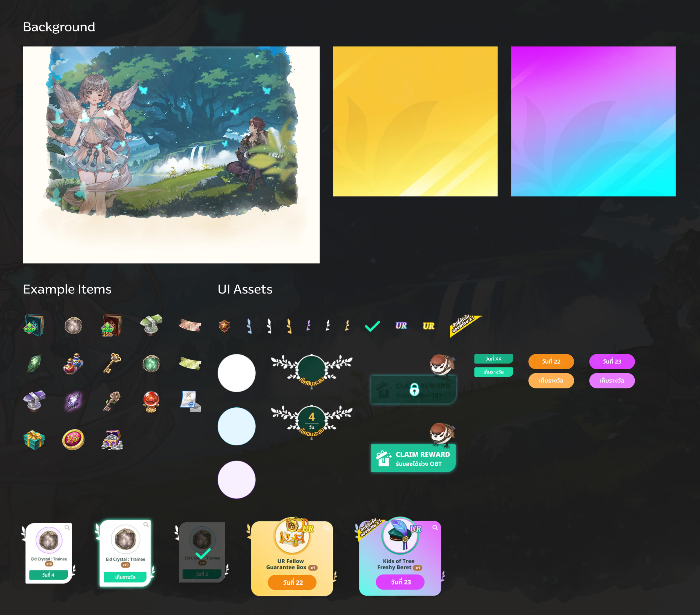Select the green EXP book item icon
Viewport: 700px width, 615px height.
coord(34,326)
